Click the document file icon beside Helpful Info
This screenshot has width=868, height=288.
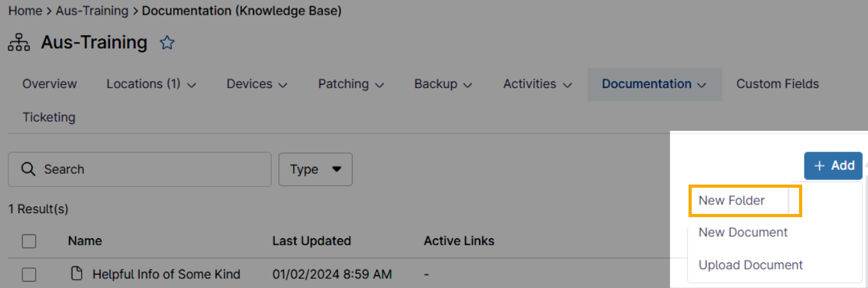(77, 274)
